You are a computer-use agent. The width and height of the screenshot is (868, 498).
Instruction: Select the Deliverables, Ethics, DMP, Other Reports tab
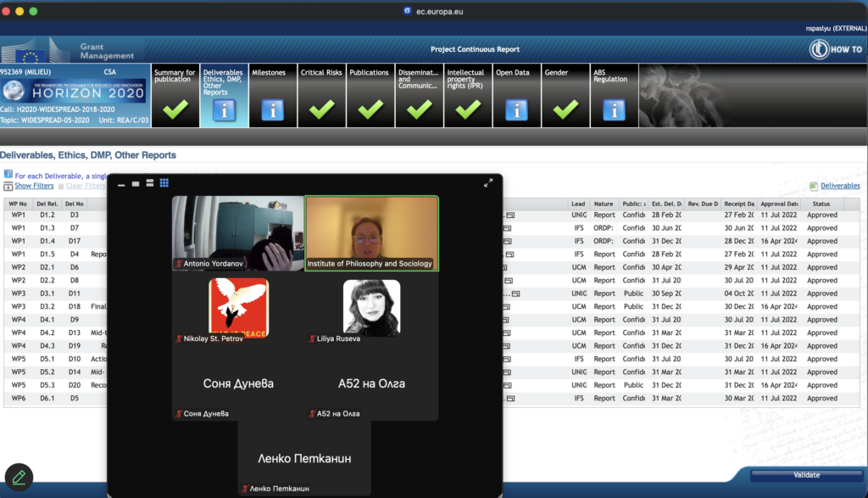tap(224, 95)
